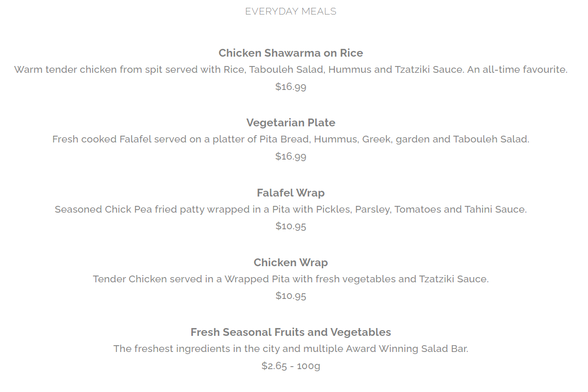Screen dimensions: 588x392
Task: Select the Fresh Seasonal Fruits and Vegetables title
Action: (x=291, y=332)
